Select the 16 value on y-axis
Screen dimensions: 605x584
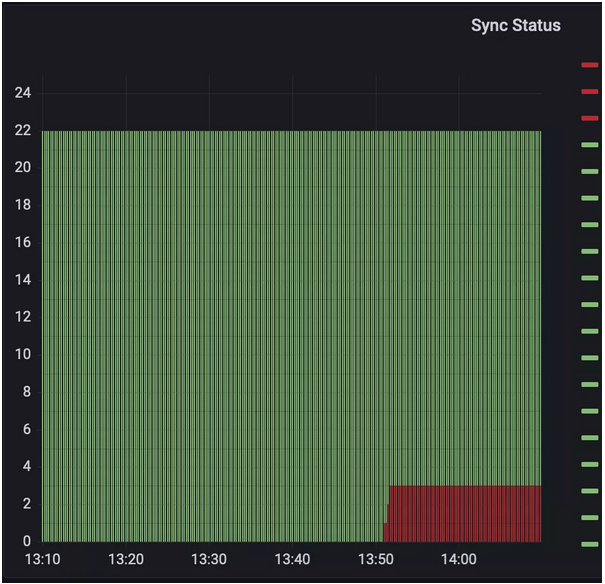coord(22,242)
